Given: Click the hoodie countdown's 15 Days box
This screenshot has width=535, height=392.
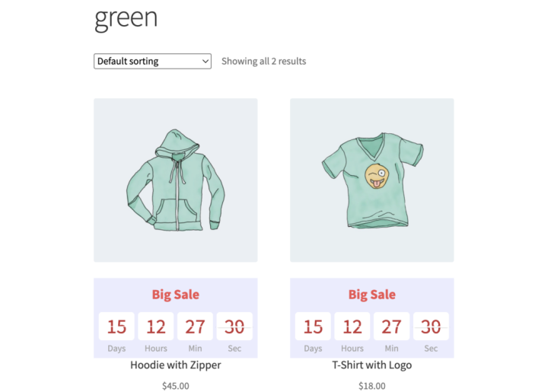Looking at the screenshot, I should click(x=116, y=326).
